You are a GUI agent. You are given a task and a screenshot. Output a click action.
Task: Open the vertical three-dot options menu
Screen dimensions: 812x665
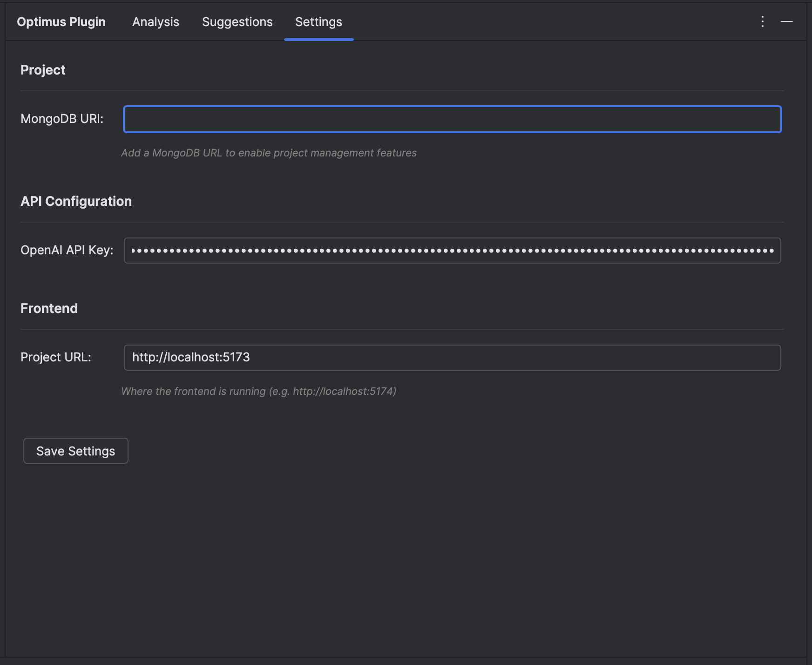[x=762, y=21]
